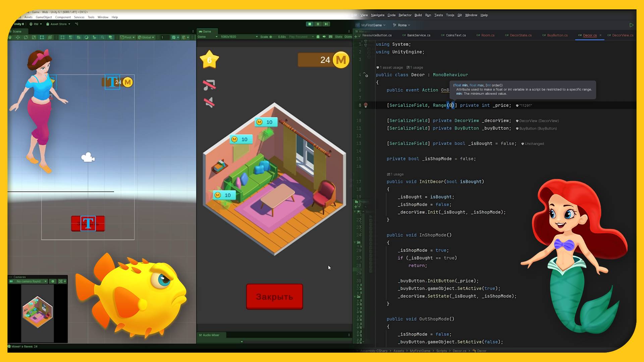Close the Decor.cs tab
This screenshot has height=362, width=644.
[x=600, y=35]
